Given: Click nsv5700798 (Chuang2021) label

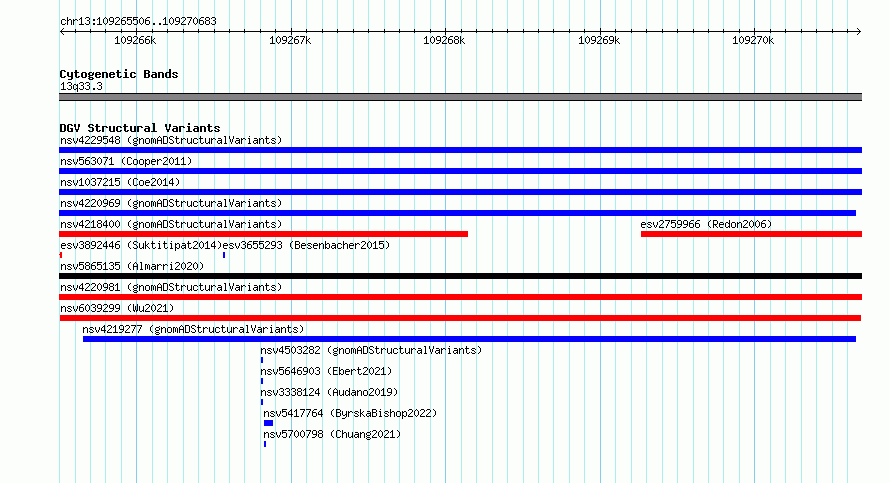Looking at the screenshot, I should [332, 434].
